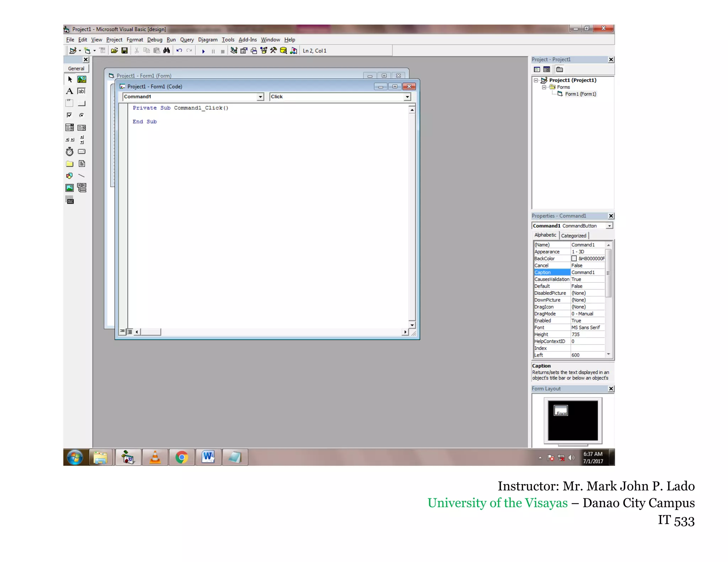Open the Click procedure dropdown
Viewport: 728px width, 562px height.
point(407,97)
